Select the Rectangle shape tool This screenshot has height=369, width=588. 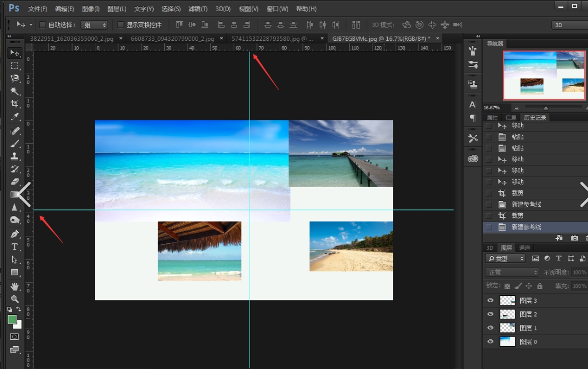pyautogui.click(x=15, y=273)
